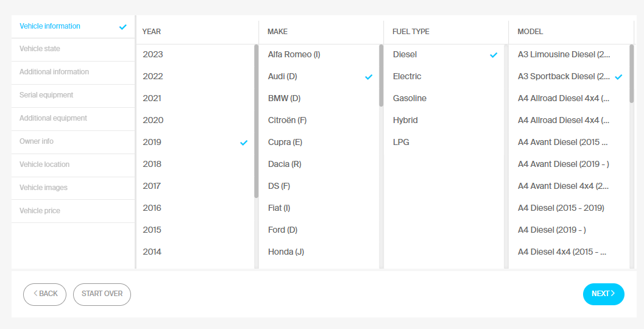Pick year 2015
Viewport: 644px width, 329px height.
[195, 230]
